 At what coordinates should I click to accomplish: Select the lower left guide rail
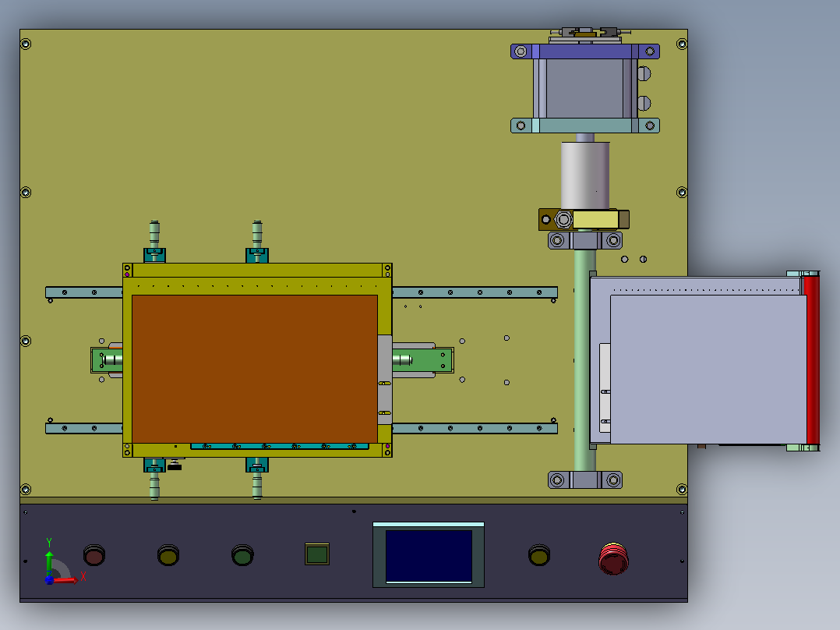coord(84,428)
